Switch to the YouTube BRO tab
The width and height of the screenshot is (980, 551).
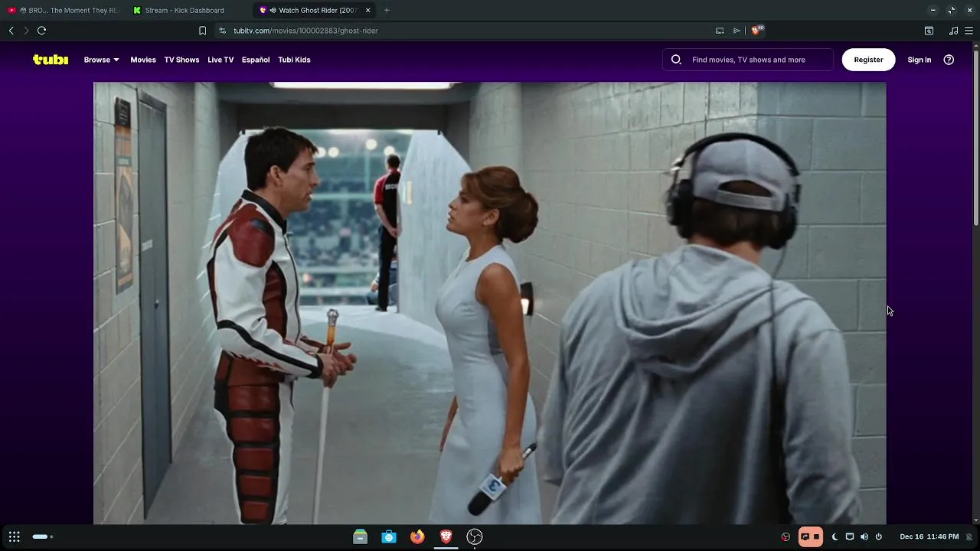[63, 10]
